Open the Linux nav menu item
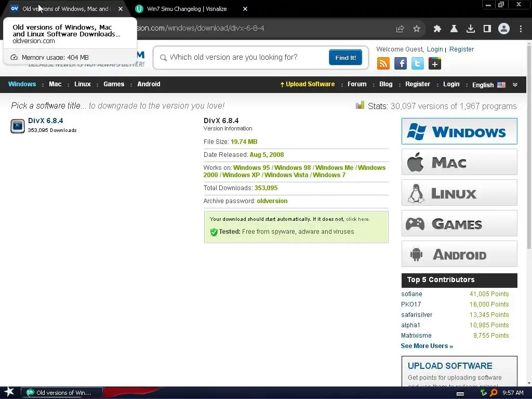 click(83, 84)
